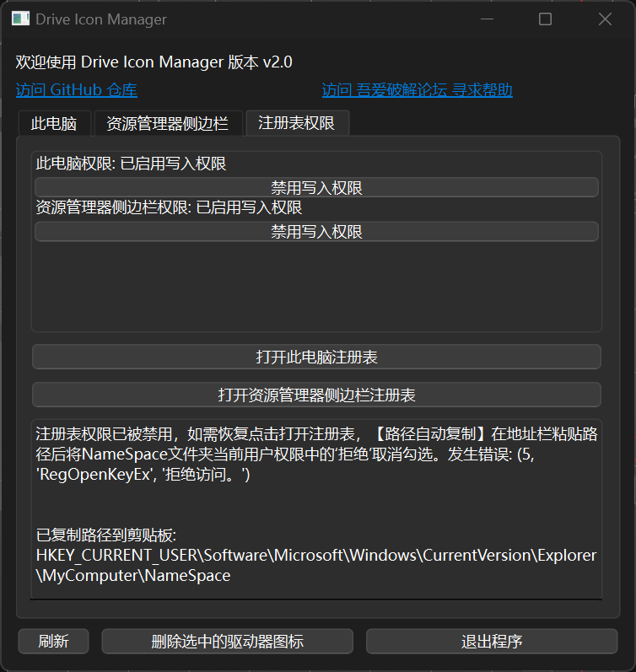
Task: Maximize the Drive Icon Manager window
Action: (x=545, y=19)
